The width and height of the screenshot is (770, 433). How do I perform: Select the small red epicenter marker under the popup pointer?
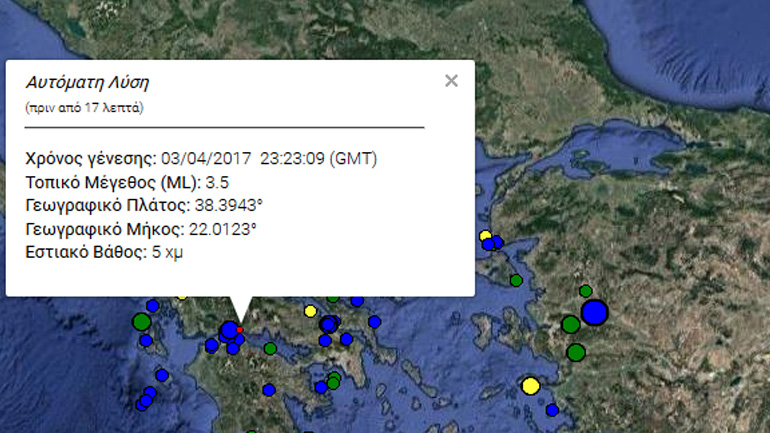(240, 329)
